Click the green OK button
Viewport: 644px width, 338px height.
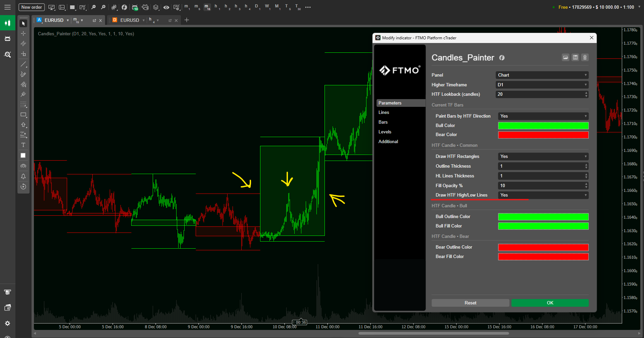click(550, 303)
